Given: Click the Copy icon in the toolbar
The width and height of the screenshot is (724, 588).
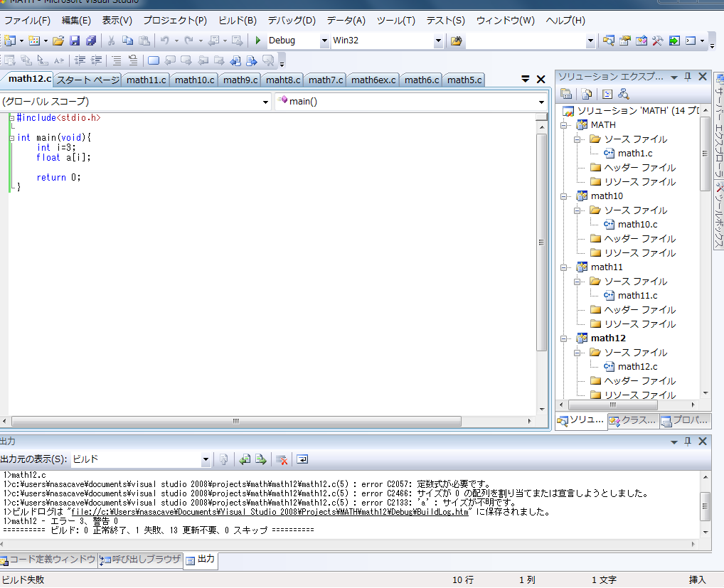Looking at the screenshot, I should tap(127, 41).
